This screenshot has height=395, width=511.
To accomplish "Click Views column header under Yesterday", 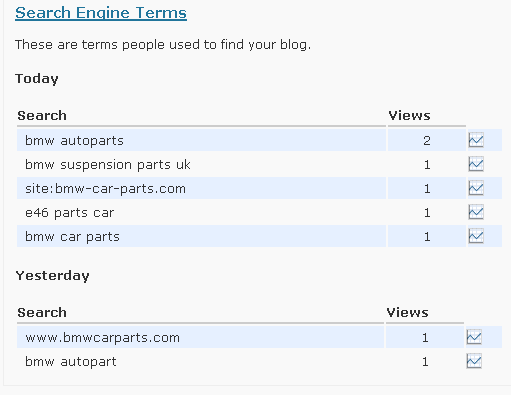I will (407, 312).
